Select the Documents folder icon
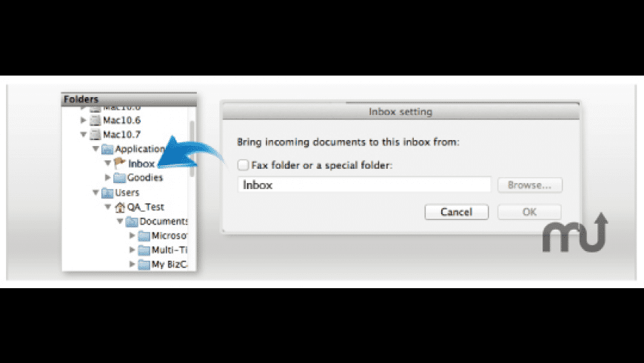Image resolution: width=644 pixels, height=363 pixels. (x=132, y=222)
